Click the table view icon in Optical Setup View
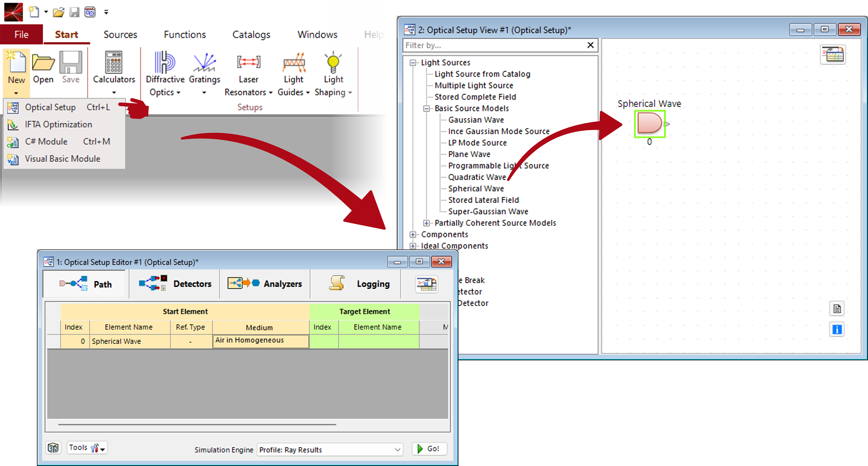 click(x=833, y=55)
